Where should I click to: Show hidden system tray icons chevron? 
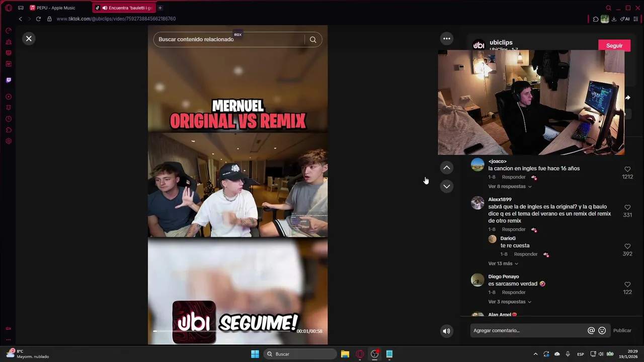pos(535,354)
